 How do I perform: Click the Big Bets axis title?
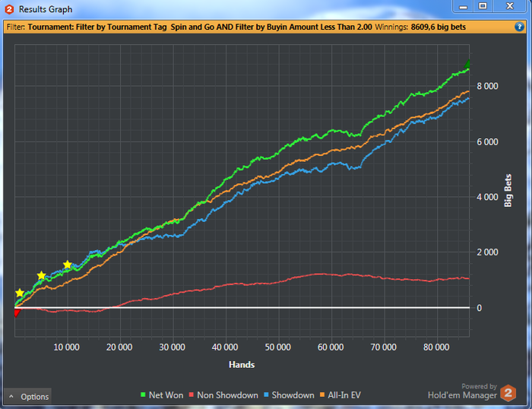(508, 190)
